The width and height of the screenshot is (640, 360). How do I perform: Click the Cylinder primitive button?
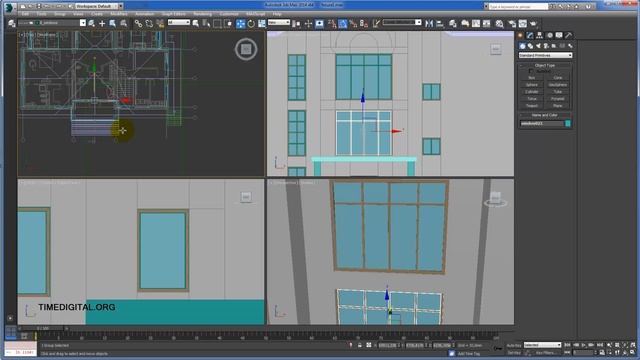point(531,91)
